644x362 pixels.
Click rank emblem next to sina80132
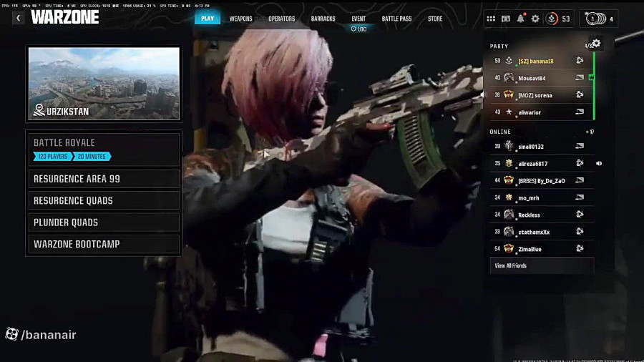[x=509, y=146]
